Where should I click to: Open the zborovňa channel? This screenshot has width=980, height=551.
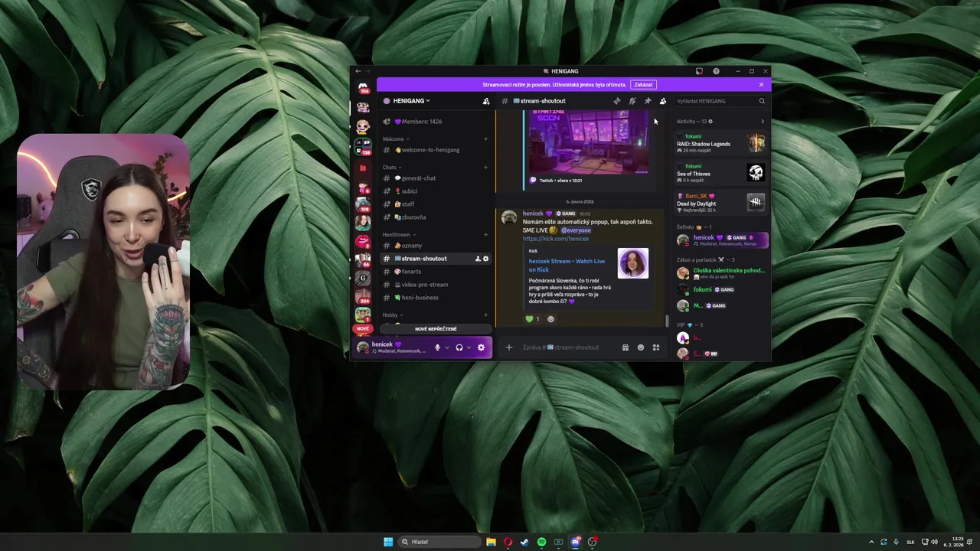pos(436,217)
